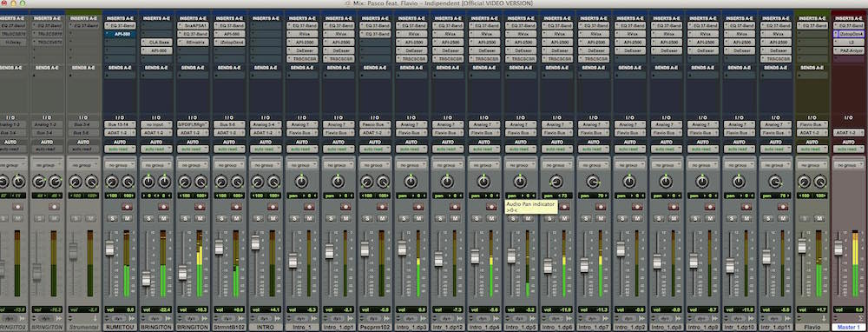Open 'auto read' selector on Master 1 track

pos(849,149)
